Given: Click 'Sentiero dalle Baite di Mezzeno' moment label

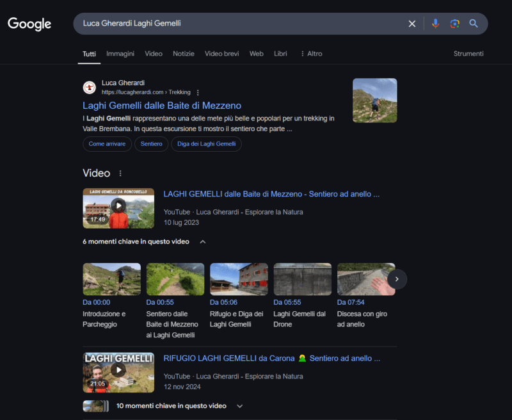Looking at the screenshot, I should pos(172,325).
